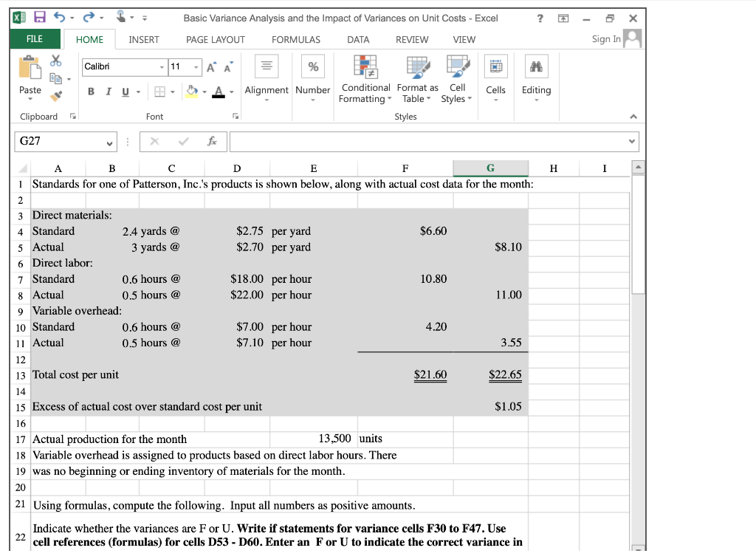Click inside the formula bar
Image resolution: width=756 pixels, height=559 pixels.
(406, 141)
